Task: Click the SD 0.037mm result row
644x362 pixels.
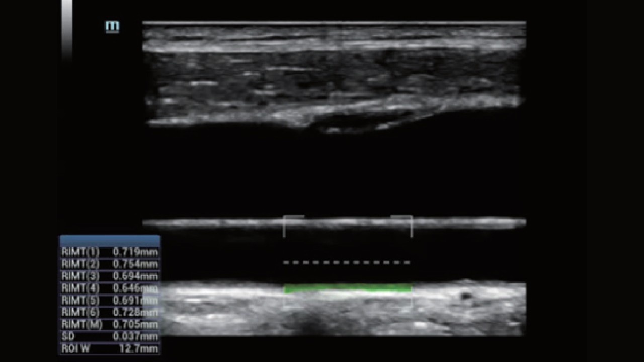Action: 110,336
